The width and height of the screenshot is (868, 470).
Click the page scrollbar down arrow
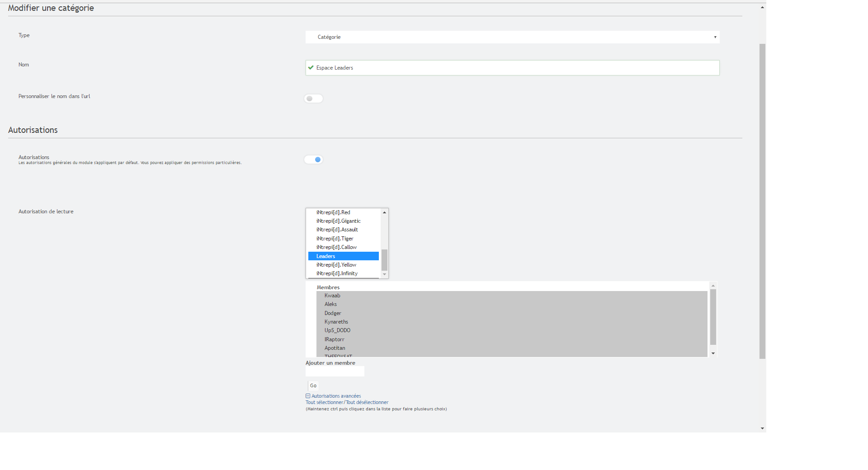(762, 428)
